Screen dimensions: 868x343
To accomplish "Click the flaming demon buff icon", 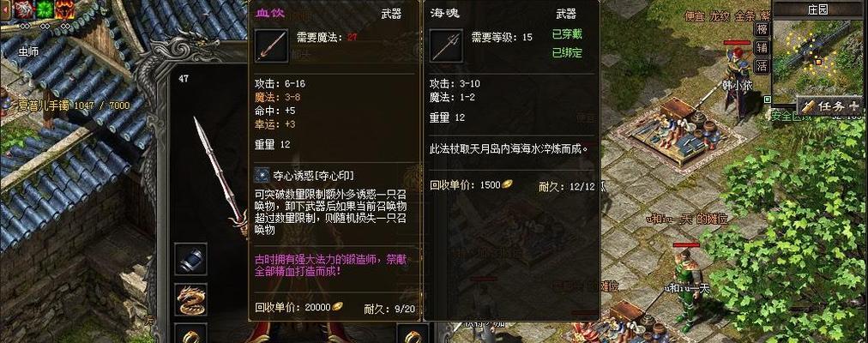I will tap(65, 9).
